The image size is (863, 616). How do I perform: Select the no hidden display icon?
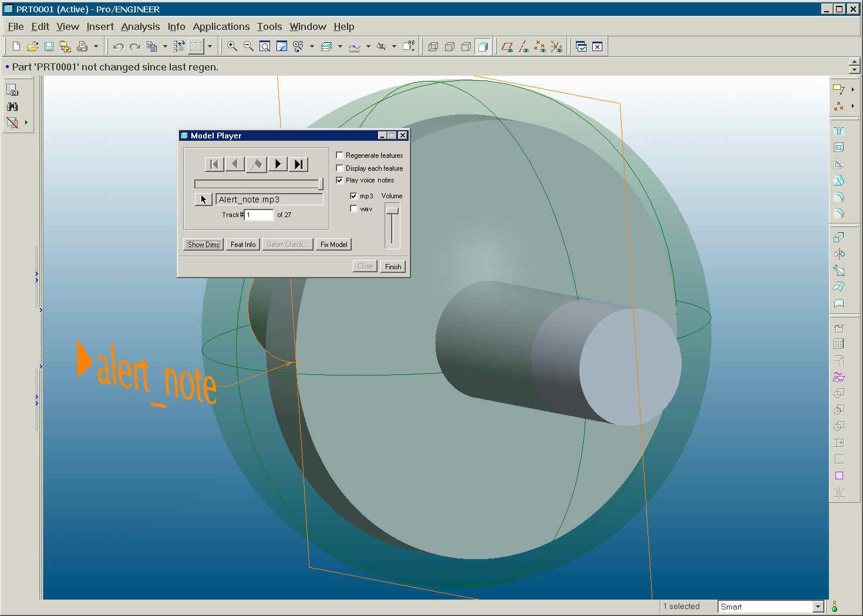[x=466, y=46]
